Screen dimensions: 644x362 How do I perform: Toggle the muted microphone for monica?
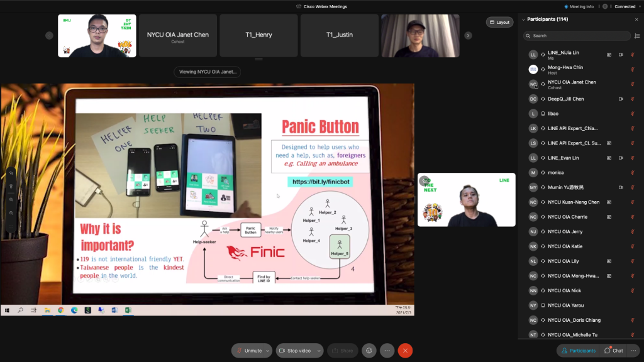click(x=633, y=173)
